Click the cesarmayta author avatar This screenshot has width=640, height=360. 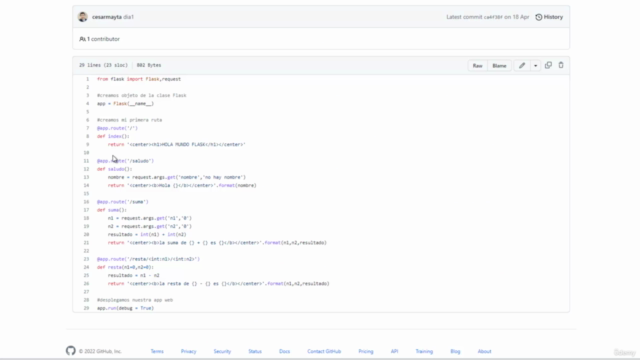pos(83,17)
